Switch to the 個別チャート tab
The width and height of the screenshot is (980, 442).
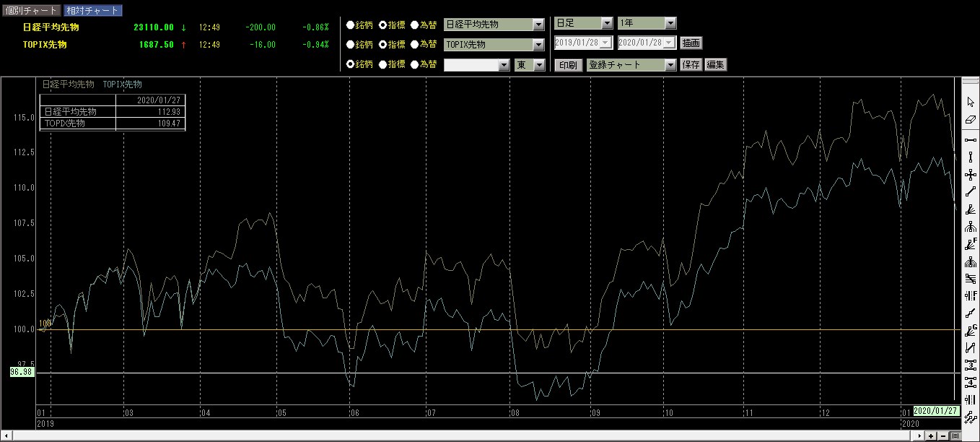(x=32, y=11)
